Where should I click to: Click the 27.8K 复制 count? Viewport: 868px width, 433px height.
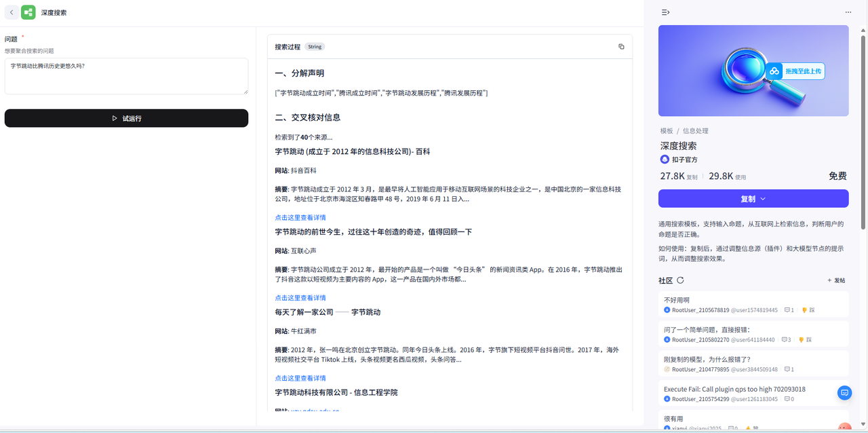(x=679, y=176)
